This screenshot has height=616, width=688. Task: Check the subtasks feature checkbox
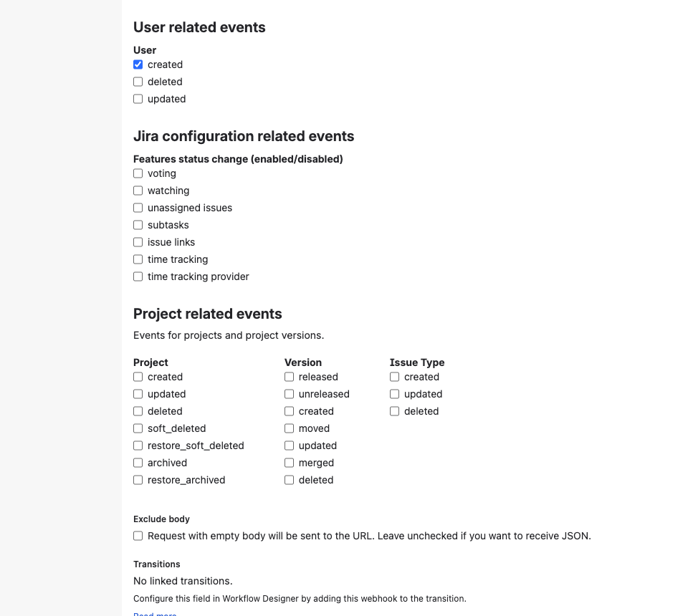[x=138, y=225]
